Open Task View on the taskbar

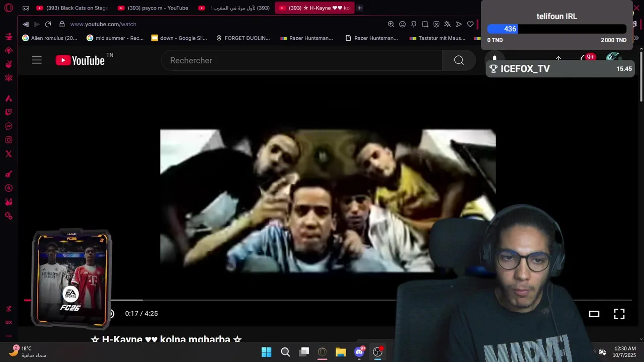[x=304, y=352]
